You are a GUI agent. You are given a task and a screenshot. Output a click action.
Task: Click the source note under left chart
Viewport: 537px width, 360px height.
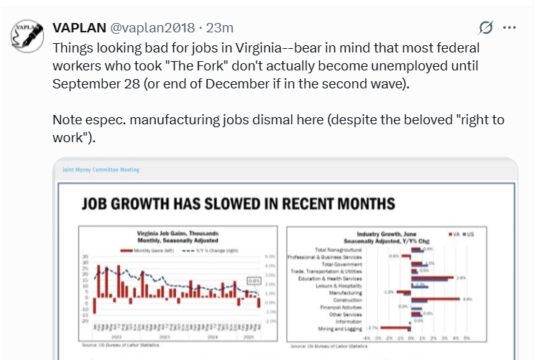coord(120,345)
